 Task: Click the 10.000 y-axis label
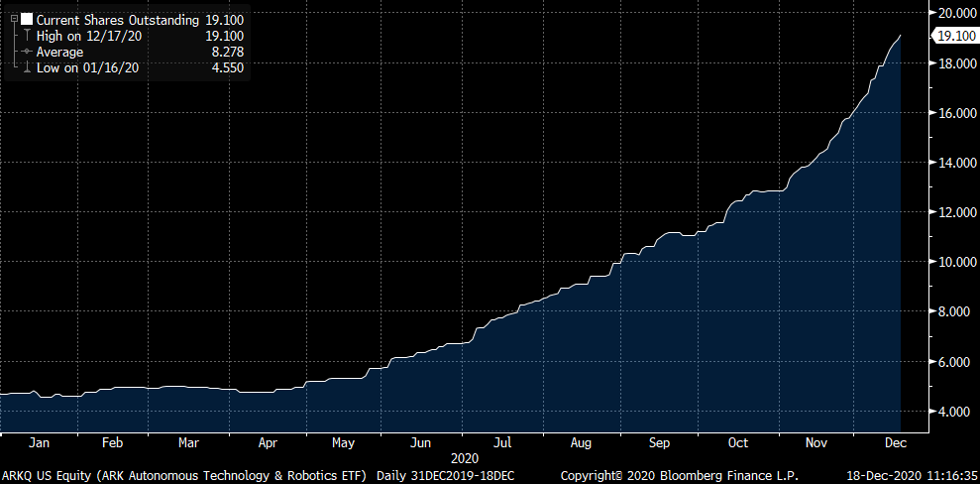click(x=957, y=262)
